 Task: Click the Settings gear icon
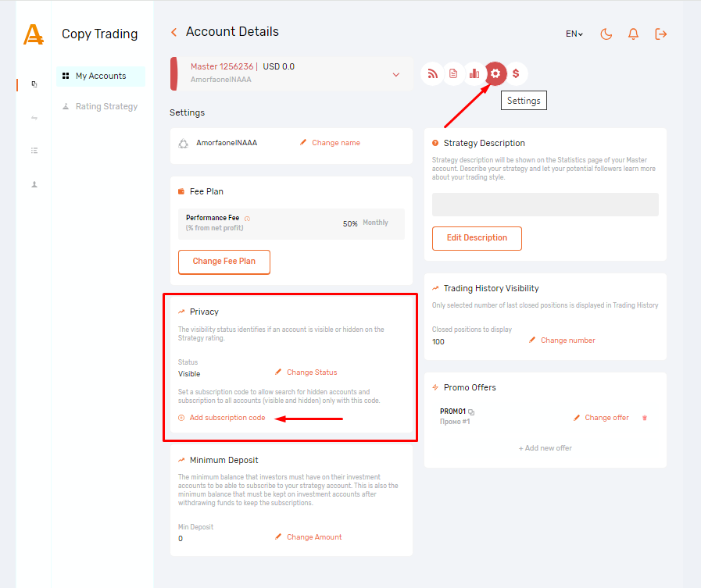click(x=495, y=74)
